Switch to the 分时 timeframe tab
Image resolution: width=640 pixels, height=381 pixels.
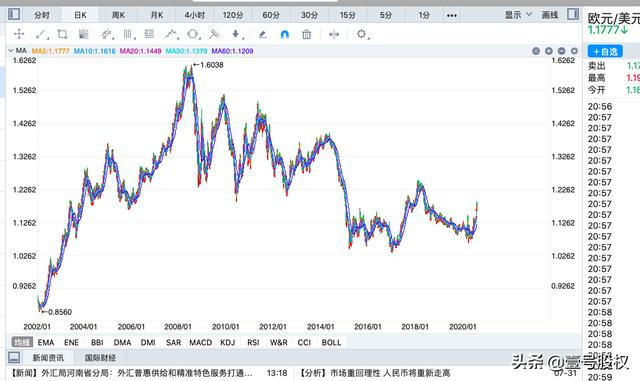(x=42, y=15)
